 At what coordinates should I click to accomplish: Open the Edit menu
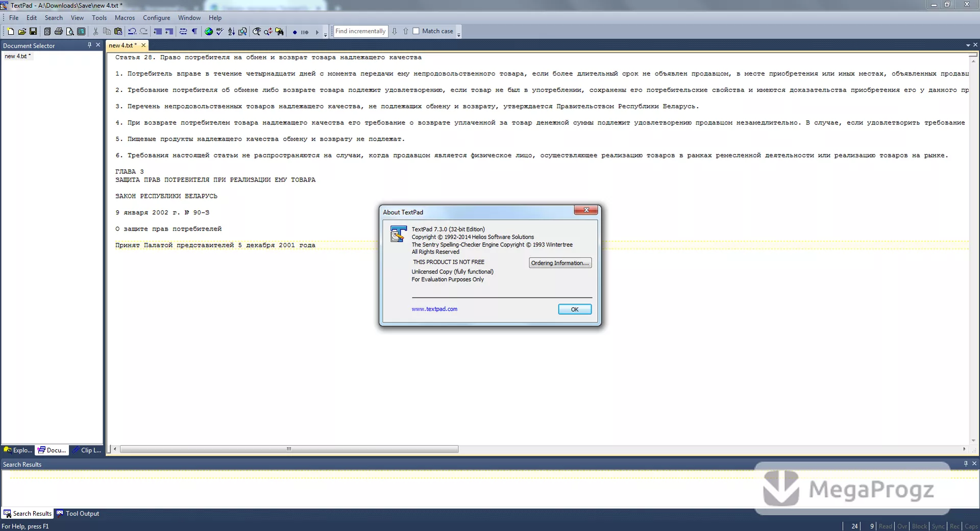[32, 18]
